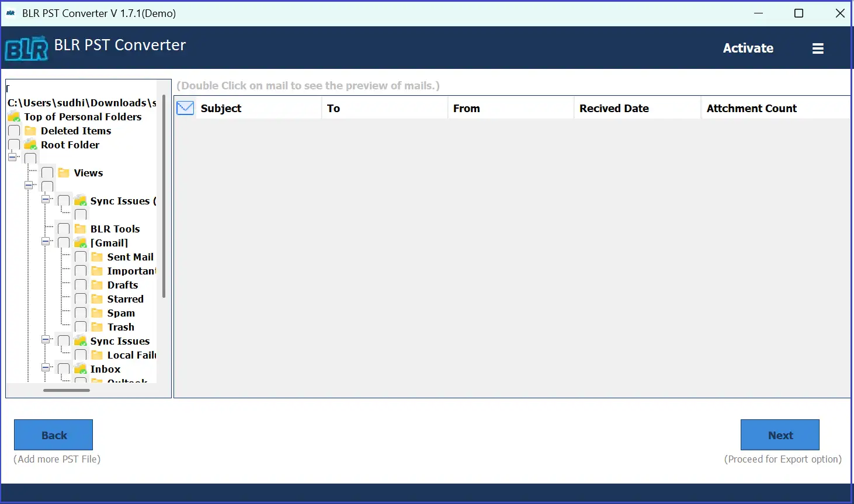Click the Starred folder icon
The height and width of the screenshot is (504, 854).
(98, 298)
